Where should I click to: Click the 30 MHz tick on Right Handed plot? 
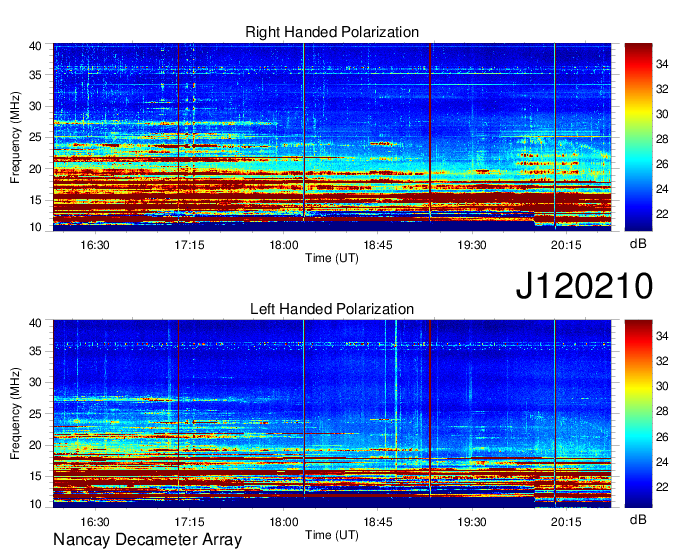coord(35,106)
